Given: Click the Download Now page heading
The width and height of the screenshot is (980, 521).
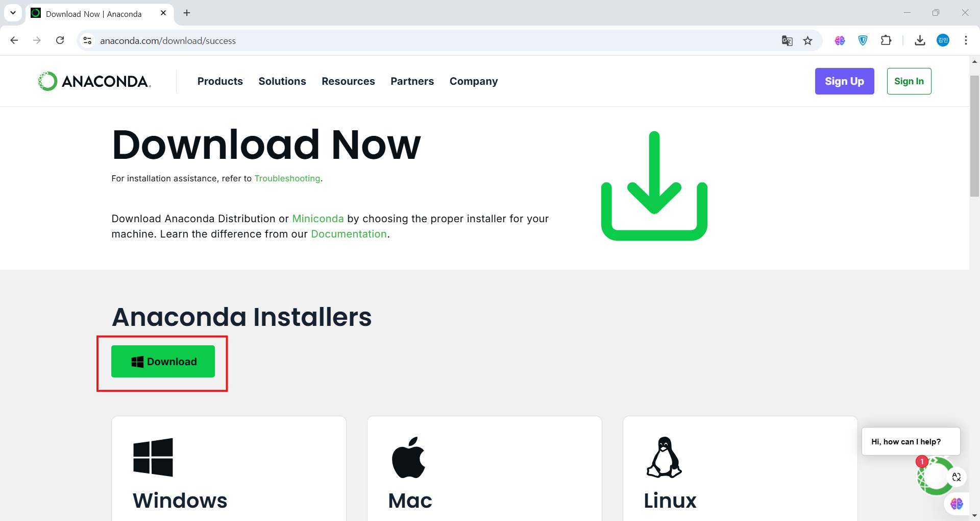Looking at the screenshot, I should coord(266,145).
